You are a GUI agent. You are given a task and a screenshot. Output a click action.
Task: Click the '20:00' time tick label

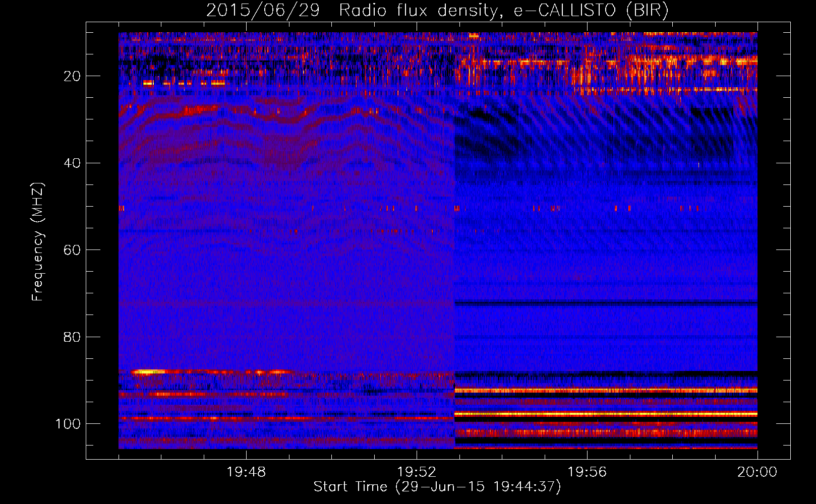757,472
